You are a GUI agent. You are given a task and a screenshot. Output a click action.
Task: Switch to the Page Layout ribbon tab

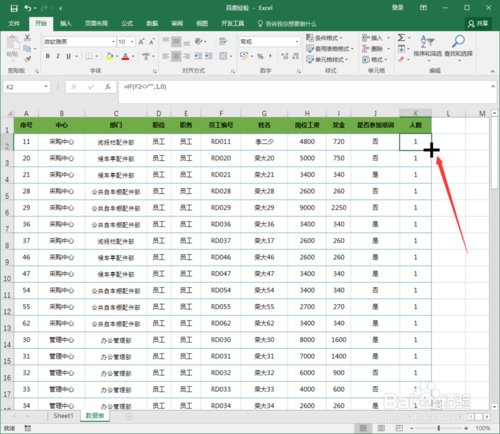point(96,23)
